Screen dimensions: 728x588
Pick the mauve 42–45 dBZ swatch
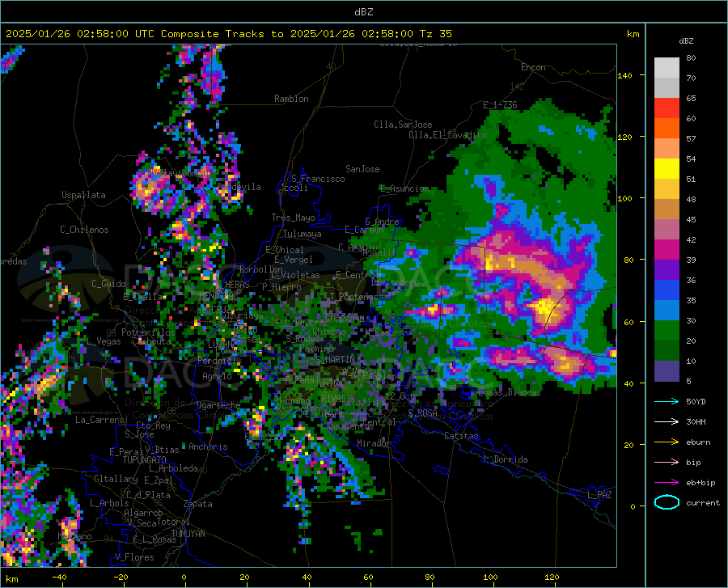[x=667, y=230]
